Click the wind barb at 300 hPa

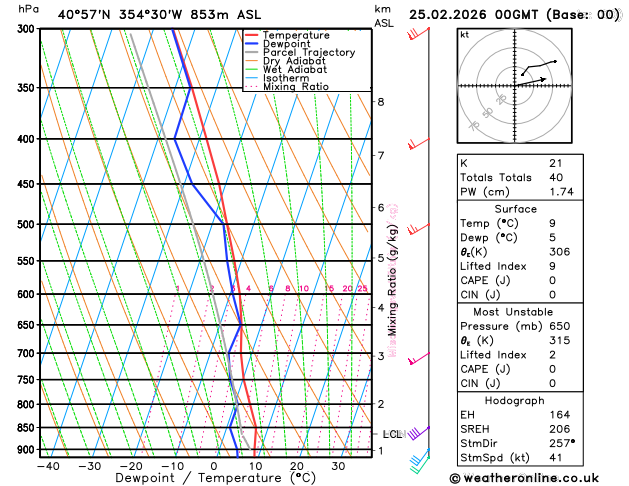418,34
